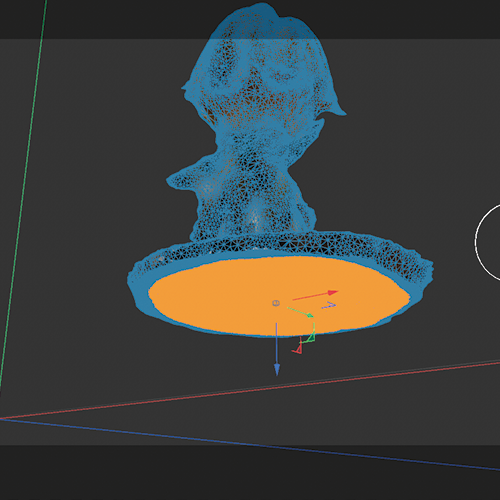
Task: Select the green triangle plane handle
Action: coord(311,337)
